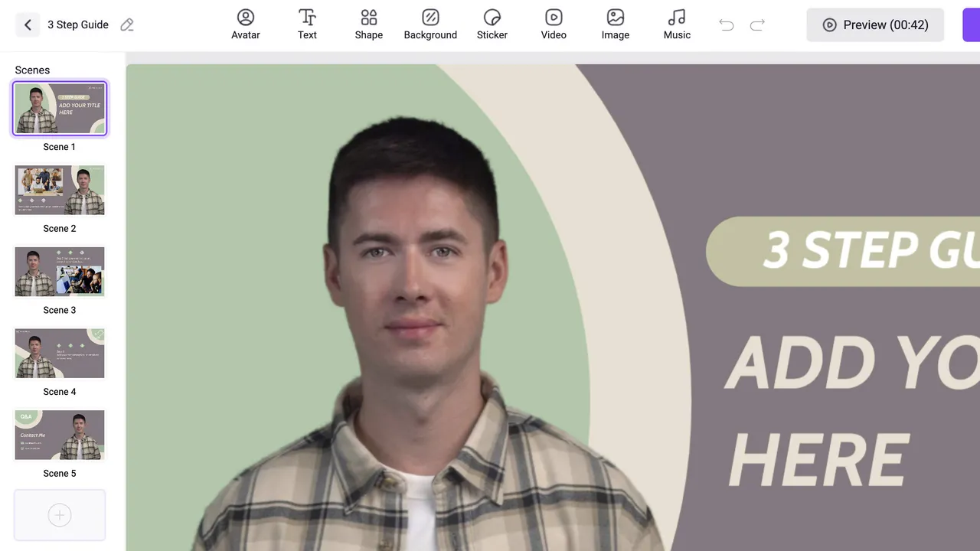Add a new scene with plus button
The width and height of the screenshot is (980, 551).
(60, 515)
